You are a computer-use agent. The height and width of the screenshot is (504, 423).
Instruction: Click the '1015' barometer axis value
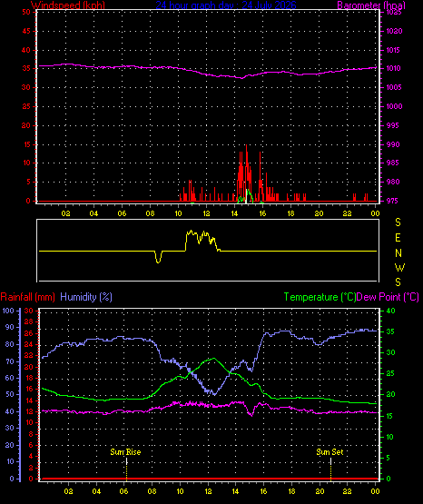pyautogui.click(x=393, y=50)
